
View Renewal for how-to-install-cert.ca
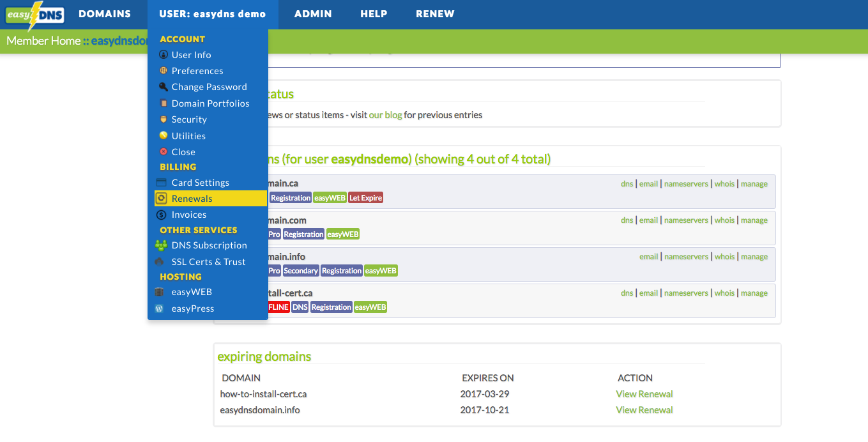(x=644, y=394)
